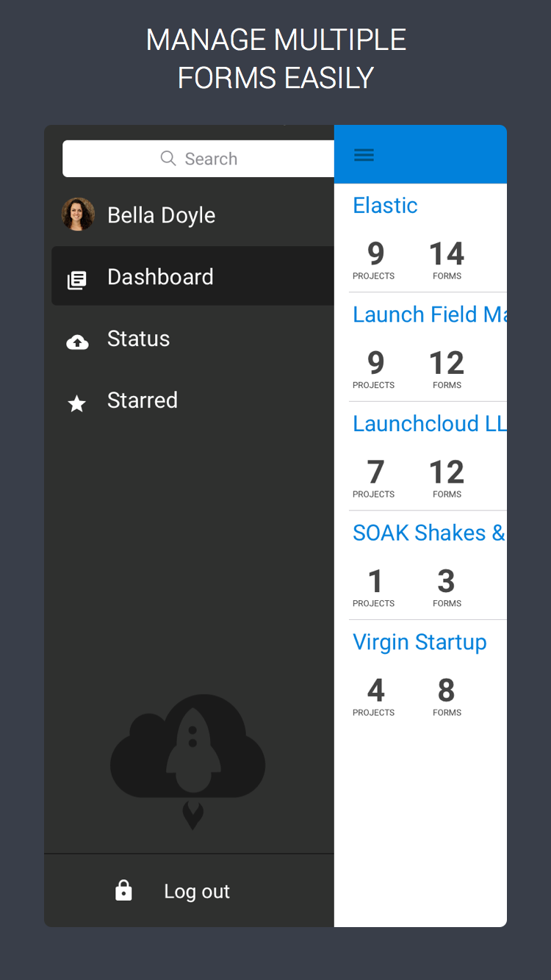This screenshot has height=980, width=551.
Task: Select the Status menu entry
Action: click(138, 339)
